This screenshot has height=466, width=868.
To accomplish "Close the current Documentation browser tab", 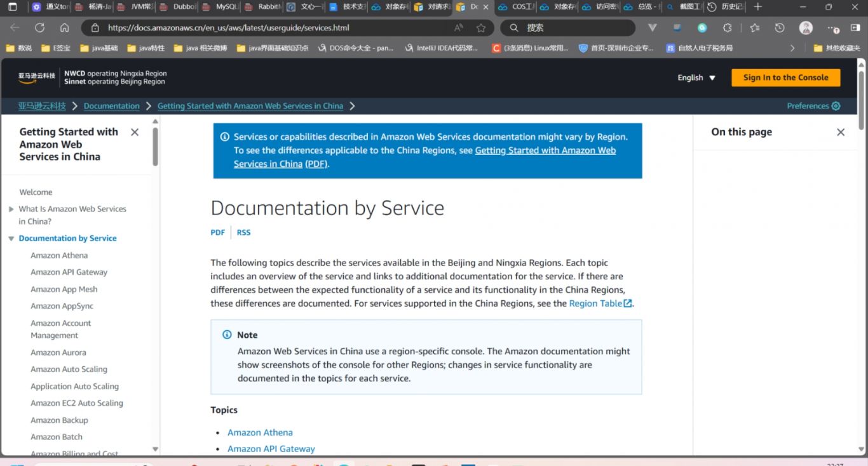I will (x=486, y=7).
